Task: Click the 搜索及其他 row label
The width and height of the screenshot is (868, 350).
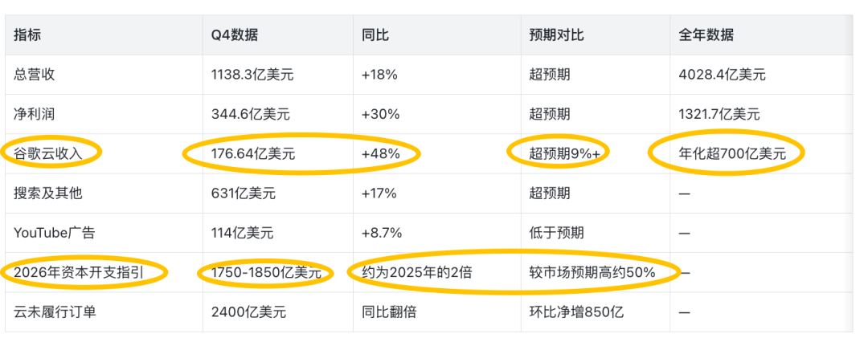Action: point(48,193)
